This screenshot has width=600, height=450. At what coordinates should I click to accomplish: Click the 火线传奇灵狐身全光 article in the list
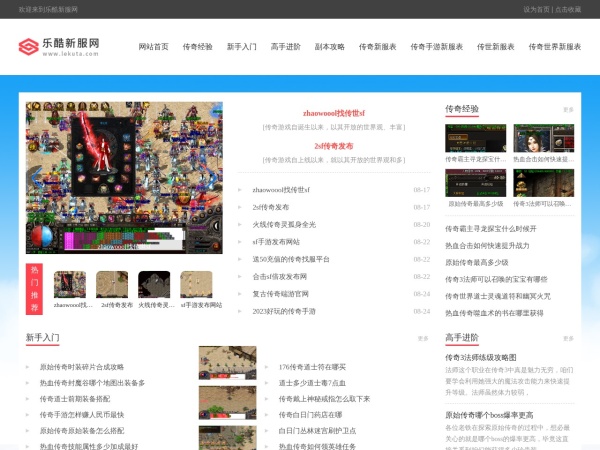point(284,225)
